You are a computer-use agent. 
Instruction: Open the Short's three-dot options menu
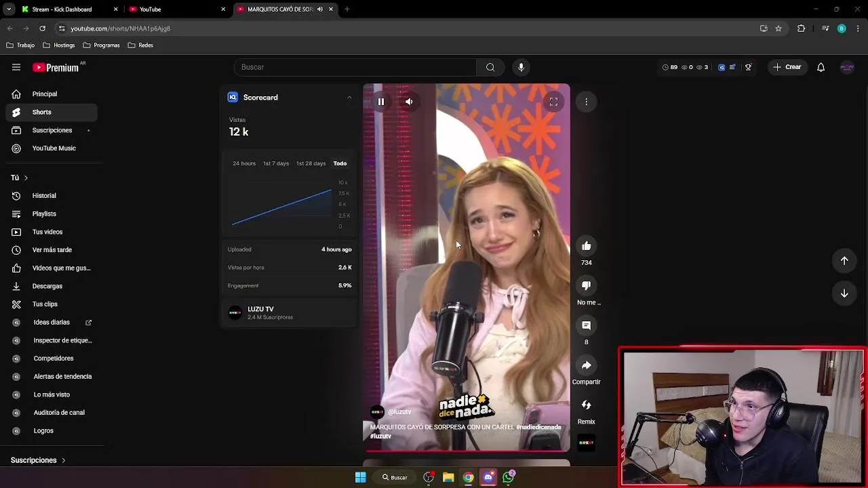tap(587, 102)
